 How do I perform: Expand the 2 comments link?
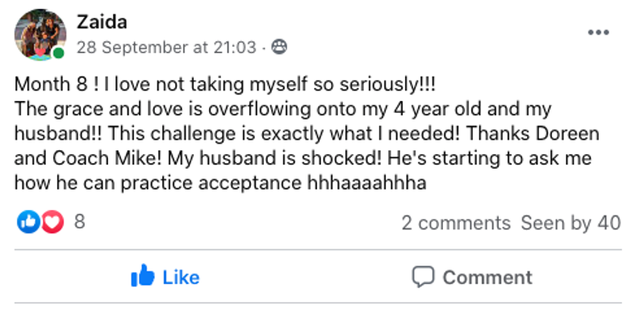[x=456, y=223]
